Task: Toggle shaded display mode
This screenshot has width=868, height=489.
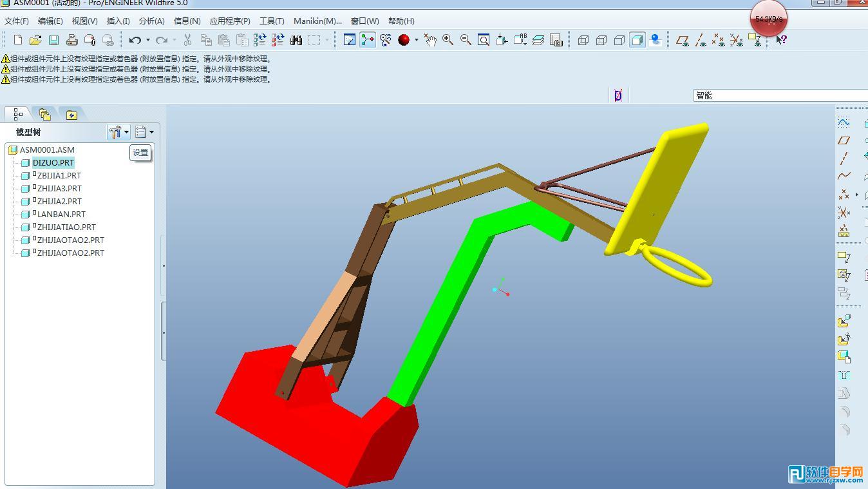Action: [637, 40]
